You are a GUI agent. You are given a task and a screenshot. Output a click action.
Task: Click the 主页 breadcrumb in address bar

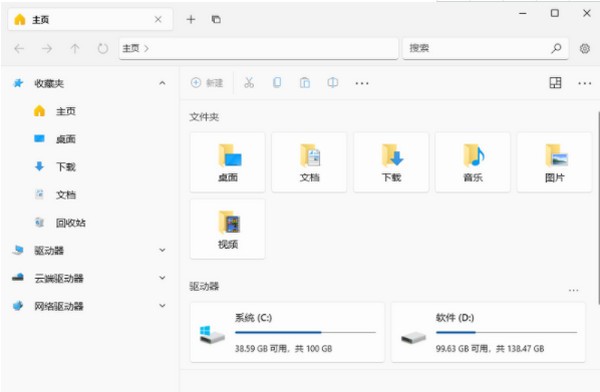tap(130, 48)
